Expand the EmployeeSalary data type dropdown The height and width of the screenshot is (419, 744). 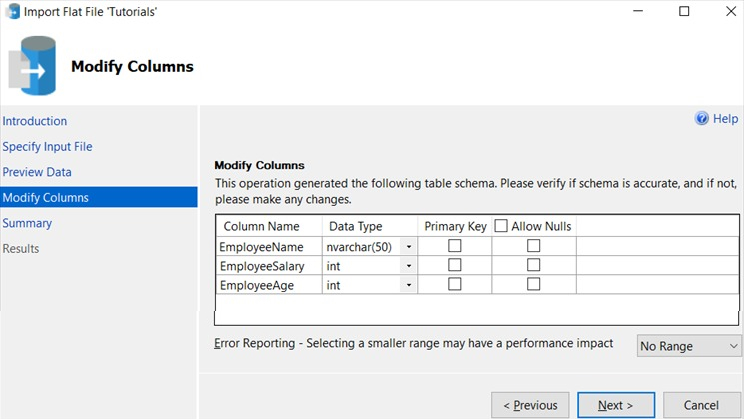pos(409,266)
